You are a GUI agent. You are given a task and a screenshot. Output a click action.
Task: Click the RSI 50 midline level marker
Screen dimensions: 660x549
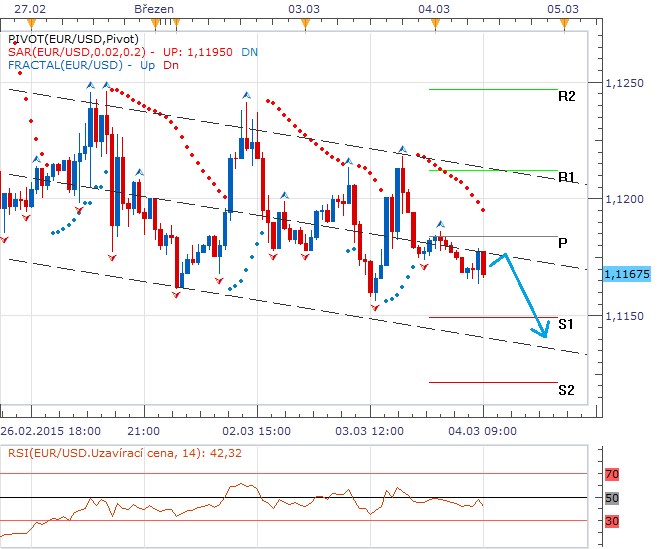(x=613, y=497)
